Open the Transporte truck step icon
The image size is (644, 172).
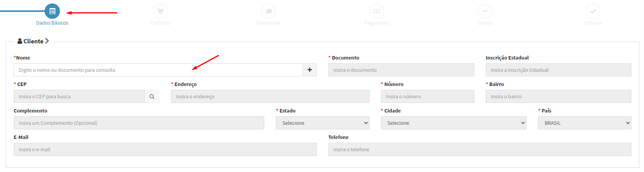(268, 12)
